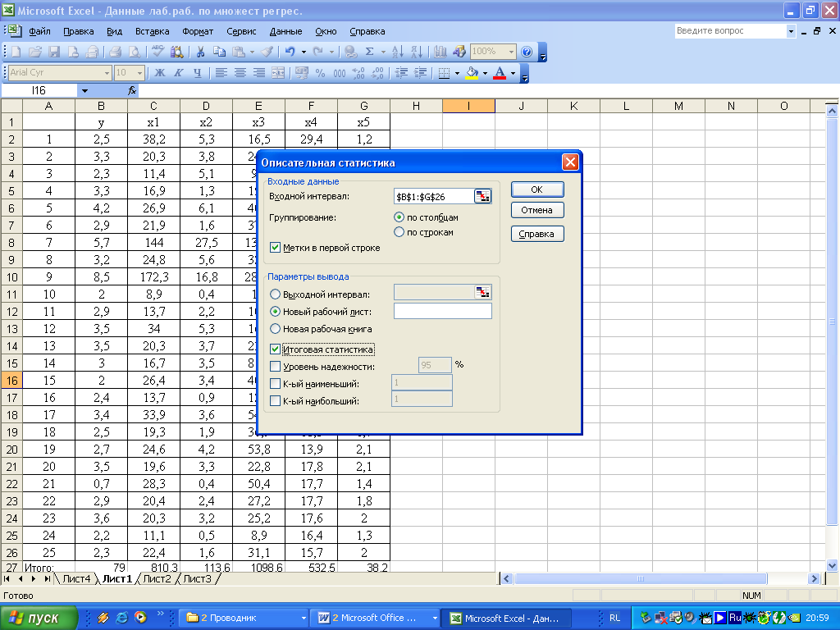Choose 'Новая рабочая книга' output option
This screenshot has height=630, width=840.
click(x=275, y=328)
